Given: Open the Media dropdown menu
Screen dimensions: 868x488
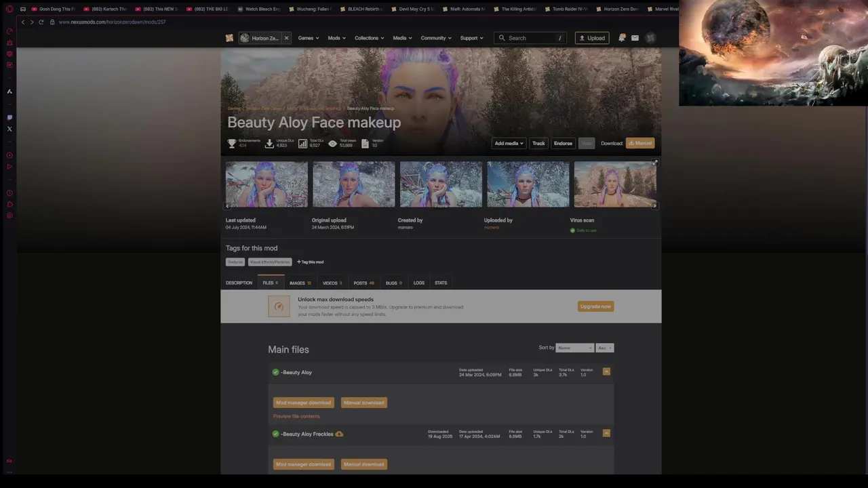Looking at the screenshot, I should 403,38.
